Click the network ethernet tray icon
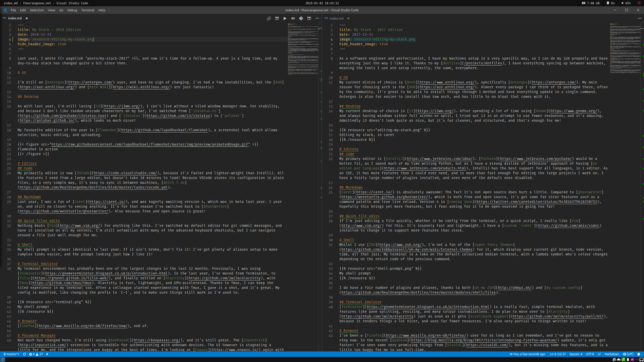The width and height of the screenshot is (644, 362). pyautogui.click(x=641, y=359)
